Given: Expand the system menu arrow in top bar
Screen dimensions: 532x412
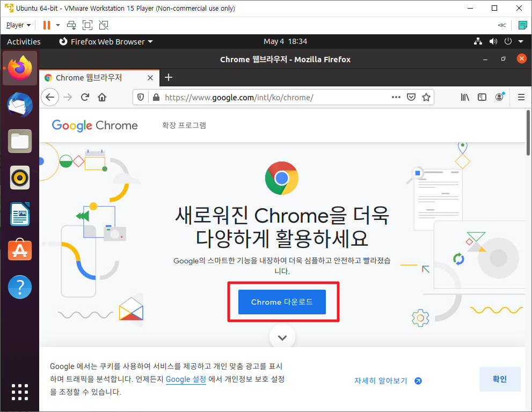Looking at the screenshot, I should coord(521,41).
